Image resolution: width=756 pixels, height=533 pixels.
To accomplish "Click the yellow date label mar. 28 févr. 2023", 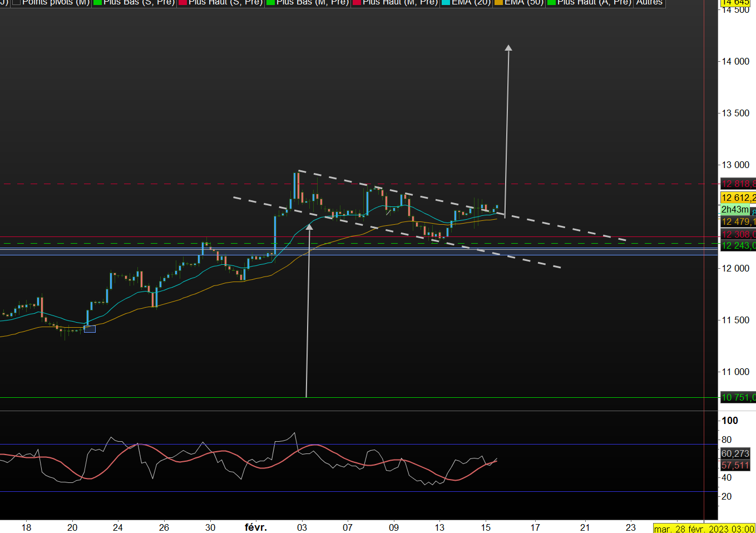I will [704, 529].
